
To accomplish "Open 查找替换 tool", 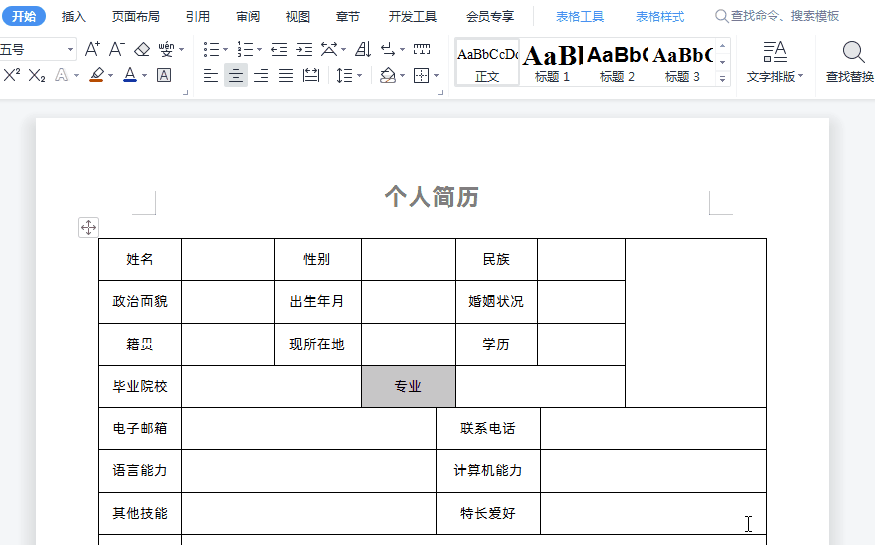I will [x=850, y=62].
